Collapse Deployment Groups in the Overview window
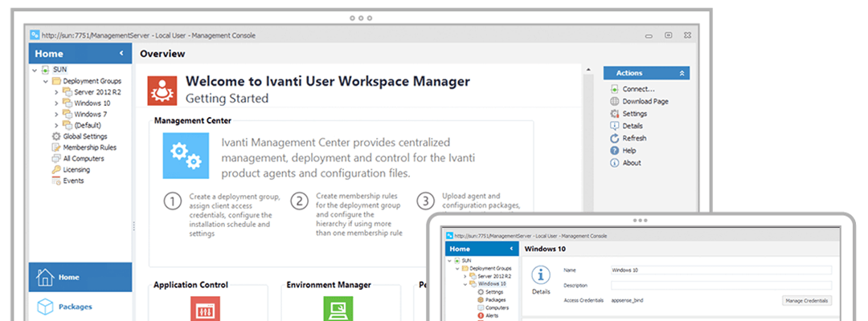868x321 pixels. point(45,81)
